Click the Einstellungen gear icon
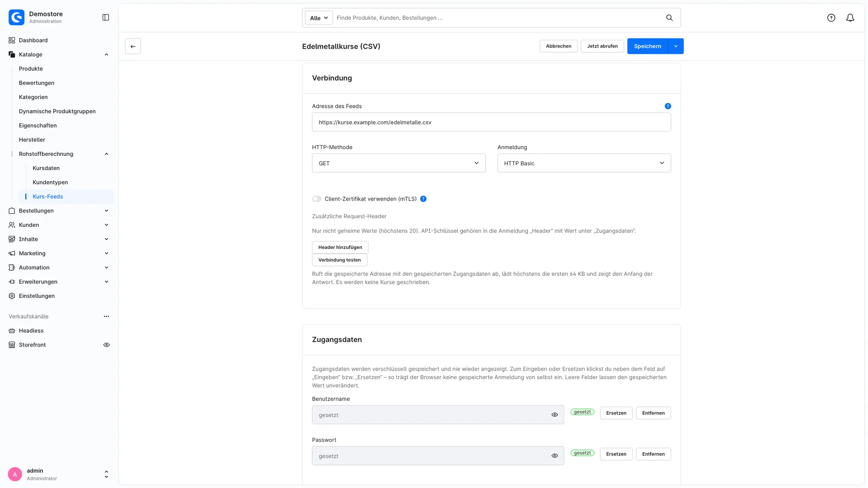The image size is (868, 488). click(x=12, y=296)
